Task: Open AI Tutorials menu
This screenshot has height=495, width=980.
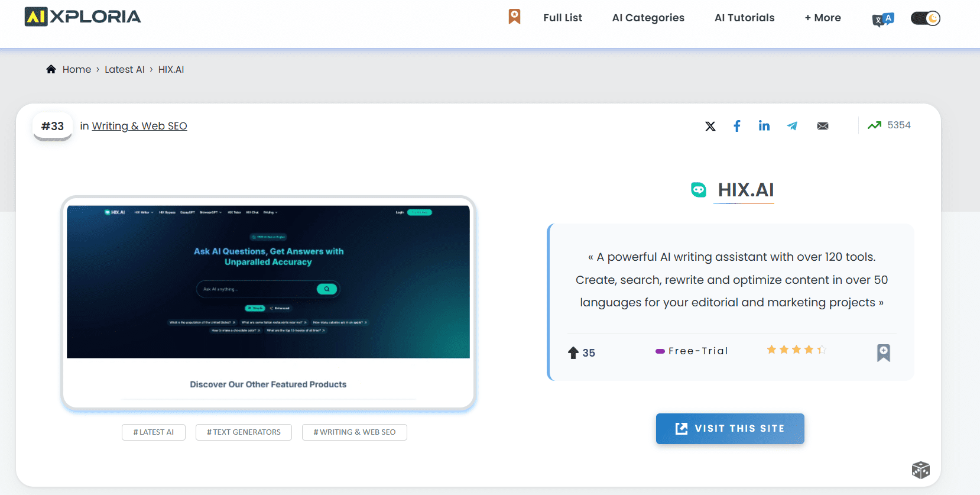Action: click(x=744, y=18)
